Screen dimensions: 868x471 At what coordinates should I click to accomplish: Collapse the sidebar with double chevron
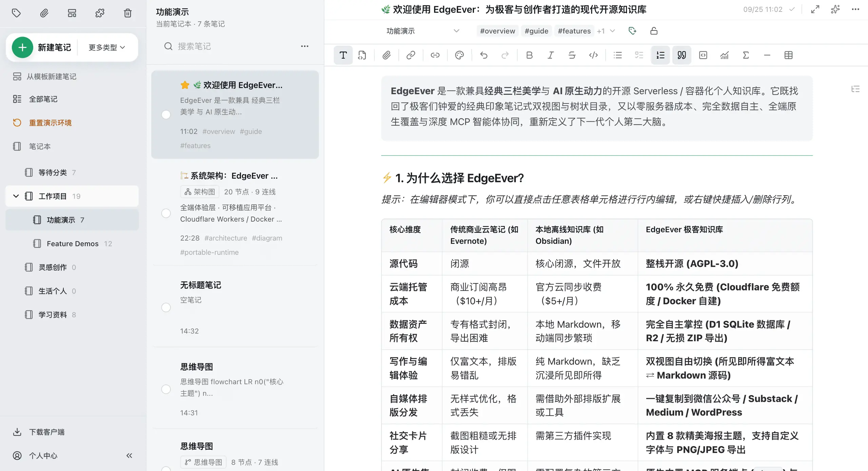tap(129, 455)
